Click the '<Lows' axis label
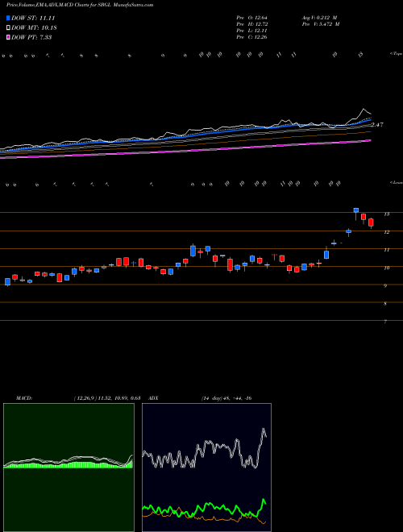 click(x=396, y=182)
